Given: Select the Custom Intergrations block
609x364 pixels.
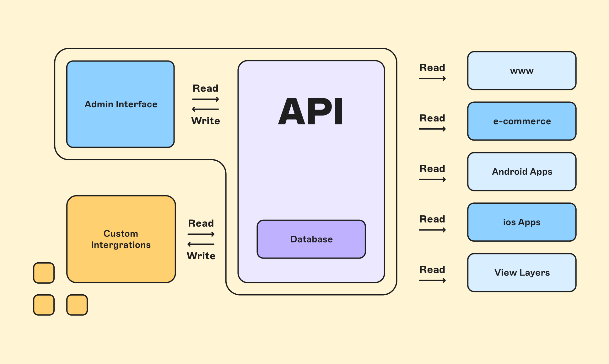Looking at the screenshot, I should 121,239.
